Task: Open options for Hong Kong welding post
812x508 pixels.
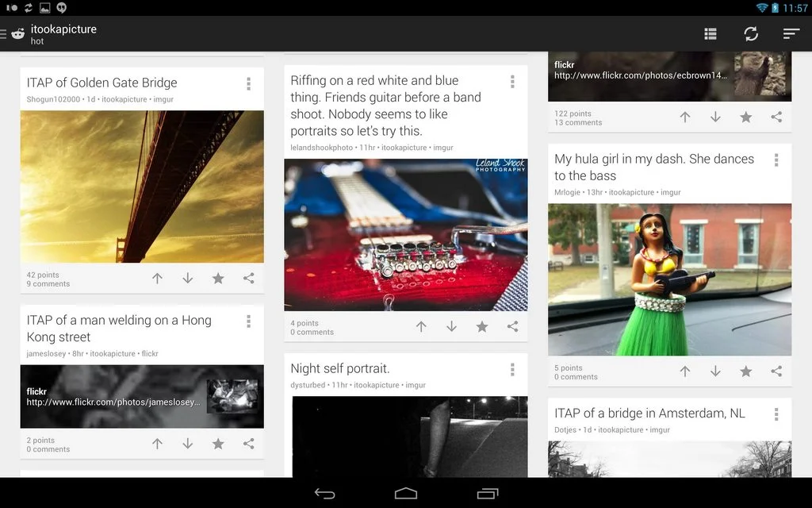Action: click(x=248, y=321)
